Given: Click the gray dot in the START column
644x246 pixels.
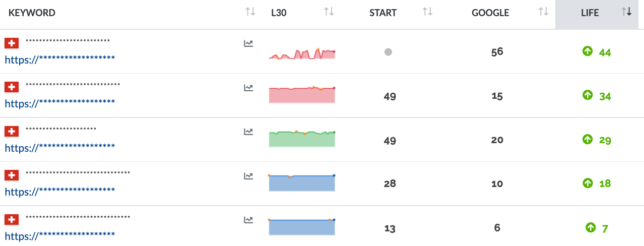Looking at the screenshot, I should (x=388, y=51).
